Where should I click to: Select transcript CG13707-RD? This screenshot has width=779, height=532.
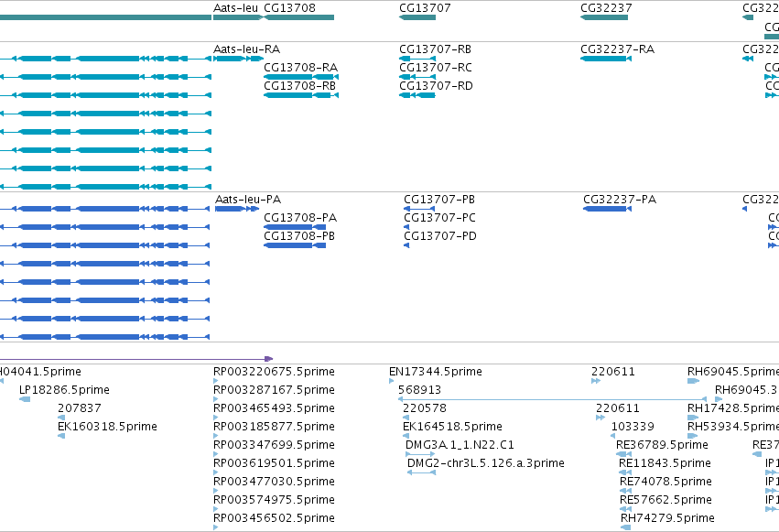(x=437, y=86)
